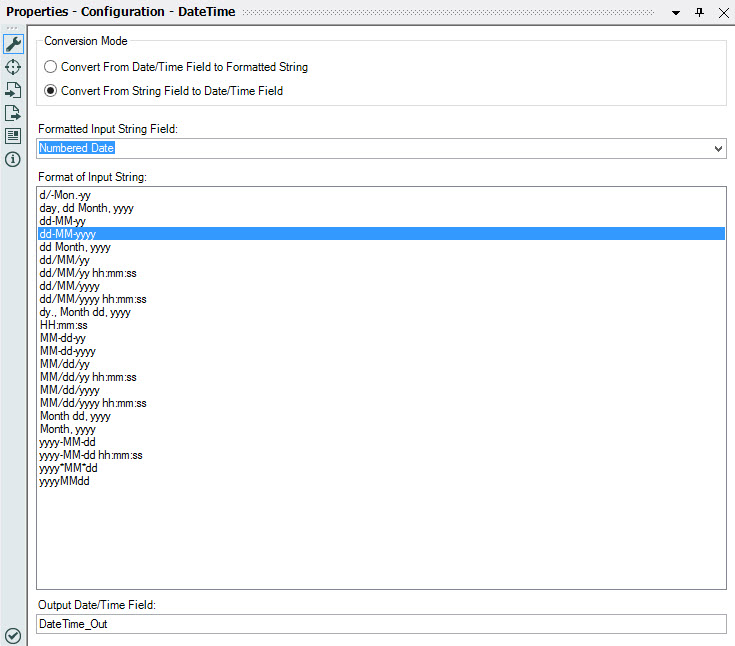
Task: Select Convert From Date/Time Field to Formatted String
Action: [51, 67]
